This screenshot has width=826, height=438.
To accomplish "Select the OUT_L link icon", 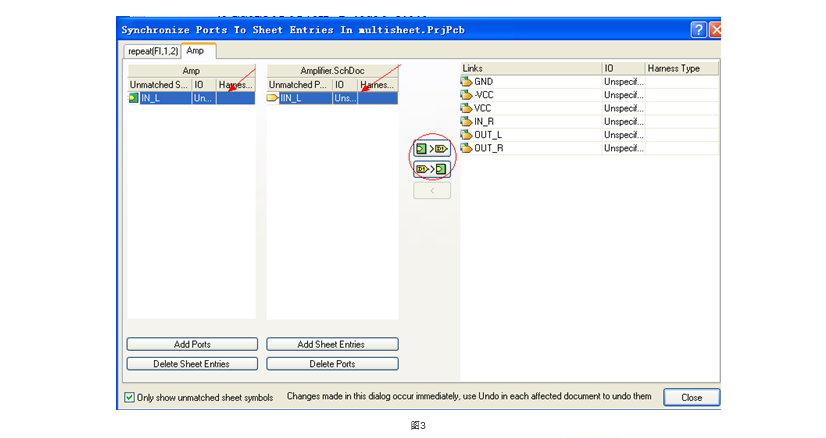I will 466,135.
